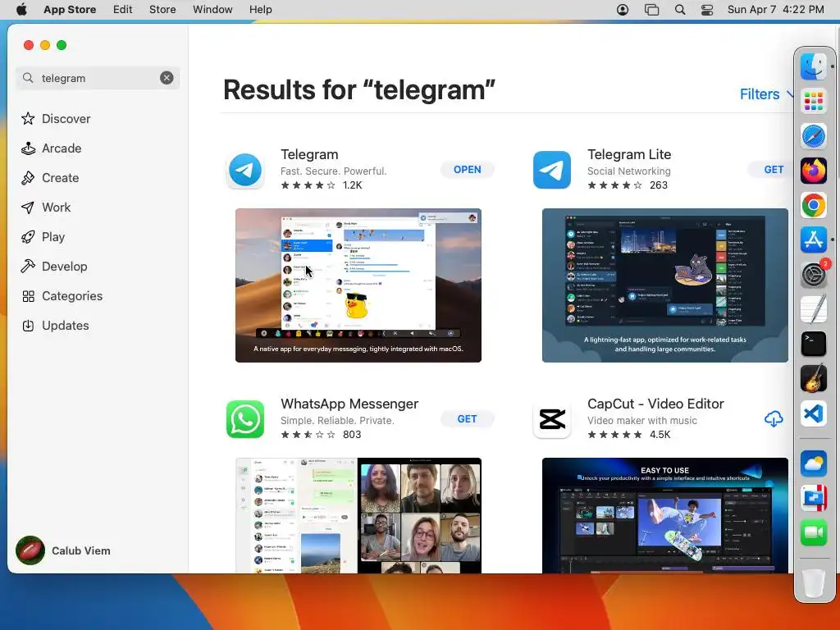
Task: Open the Telegram app icon
Action: (x=245, y=170)
